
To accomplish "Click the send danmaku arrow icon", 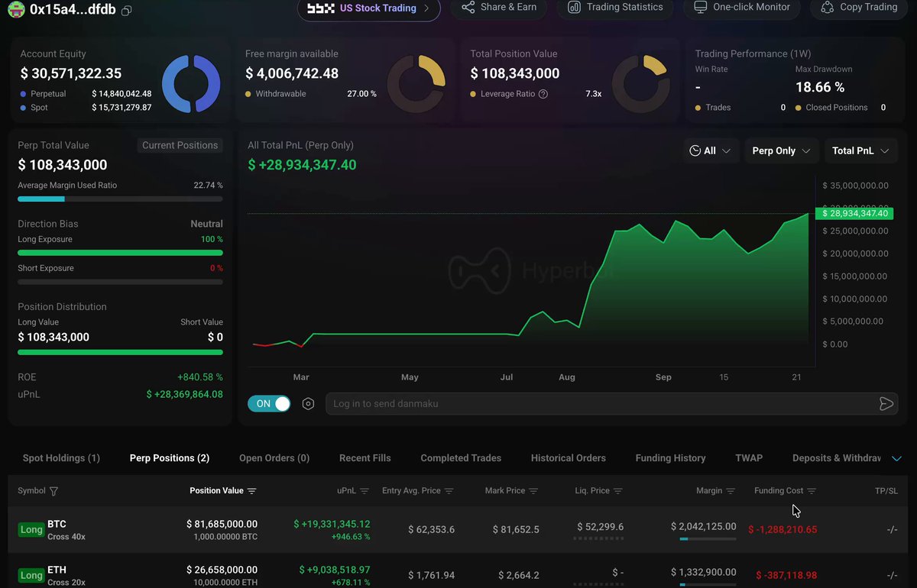I will (x=886, y=404).
